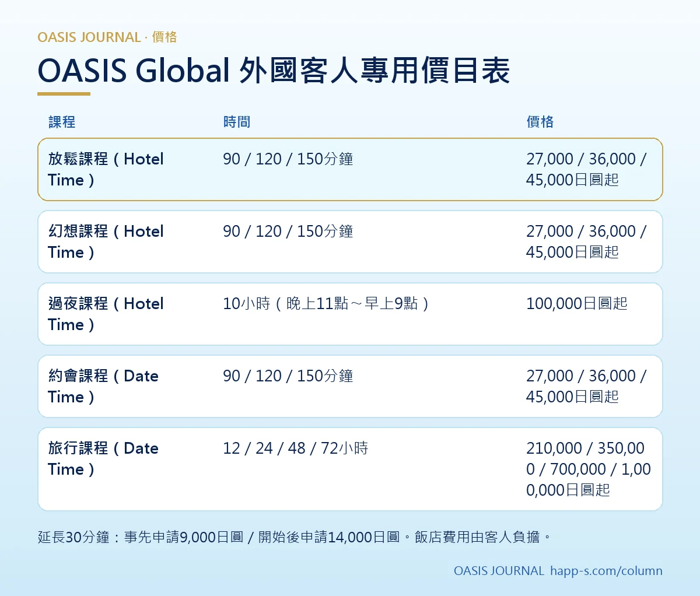Click the 210,000 travel course price text
This screenshot has width=700, height=596.
pos(588,469)
